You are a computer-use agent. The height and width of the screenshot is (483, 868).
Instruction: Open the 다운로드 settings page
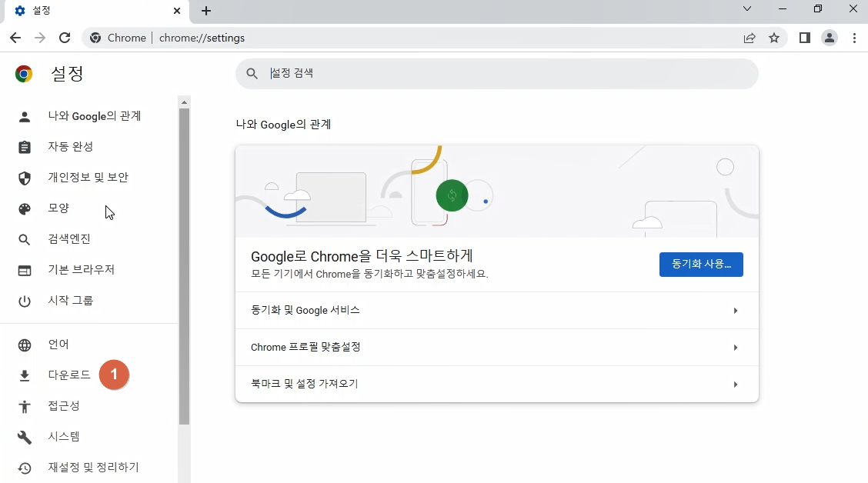[x=69, y=375]
